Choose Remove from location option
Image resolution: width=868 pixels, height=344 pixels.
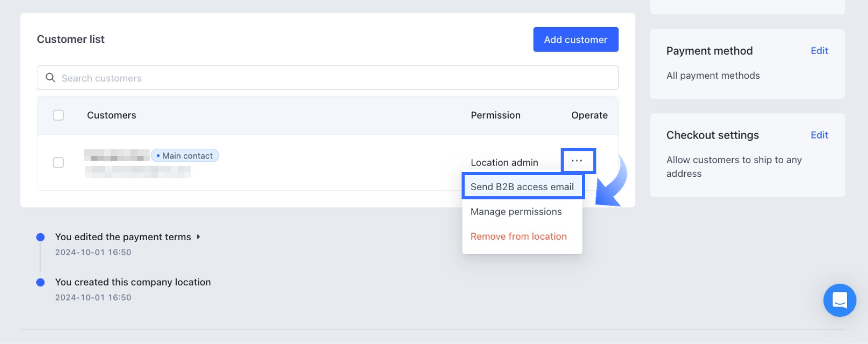518,237
